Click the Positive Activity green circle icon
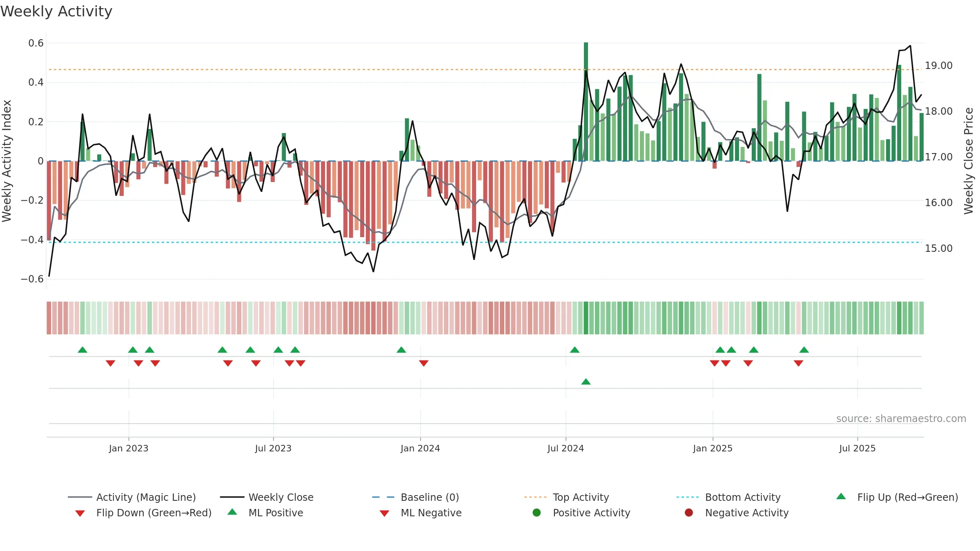Image resolution: width=980 pixels, height=551 pixels. [x=537, y=512]
